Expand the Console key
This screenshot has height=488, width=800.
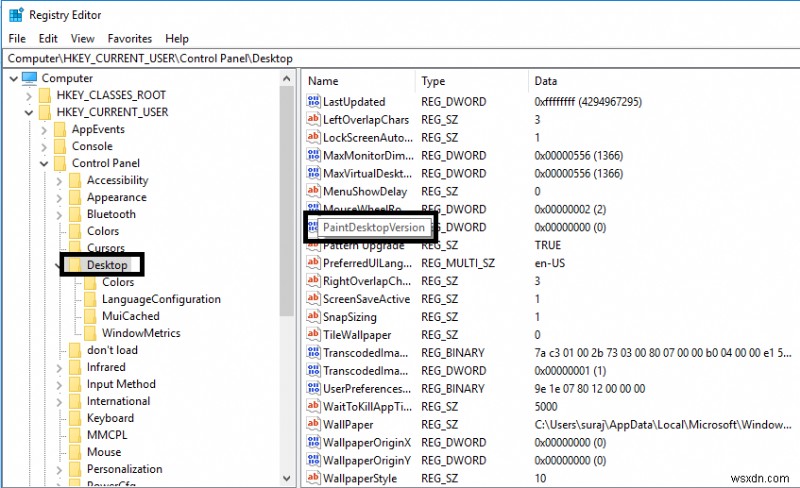[x=44, y=147]
